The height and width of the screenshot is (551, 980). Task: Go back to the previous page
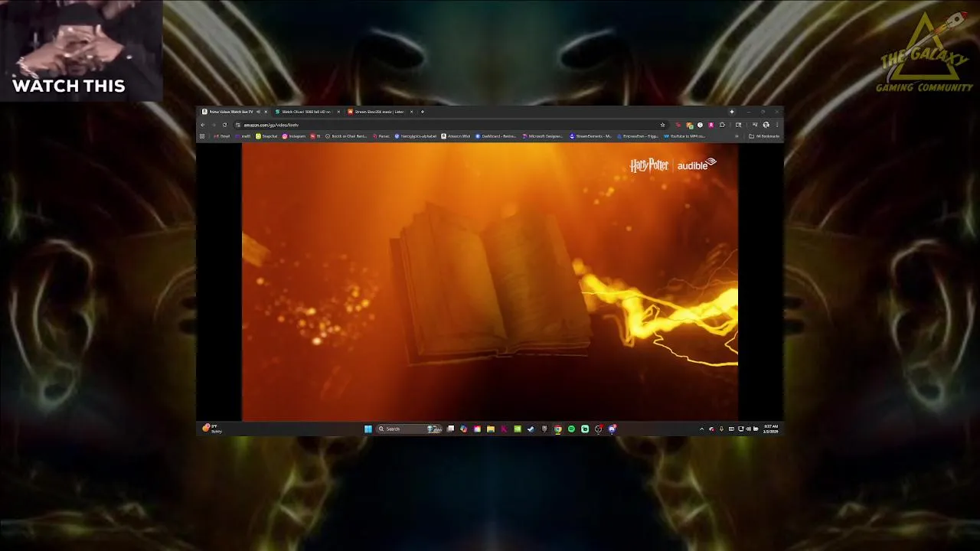(x=203, y=125)
